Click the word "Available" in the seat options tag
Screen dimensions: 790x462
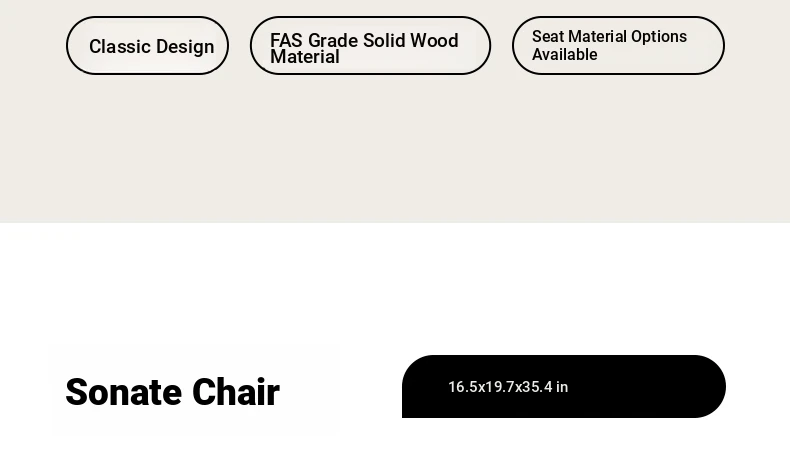pos(565,54)
